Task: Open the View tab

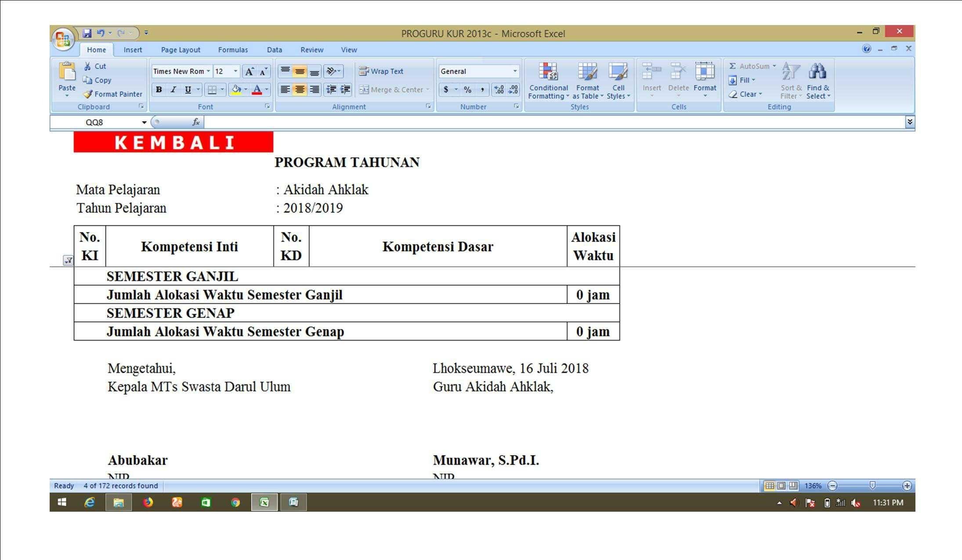Action: 349,50
